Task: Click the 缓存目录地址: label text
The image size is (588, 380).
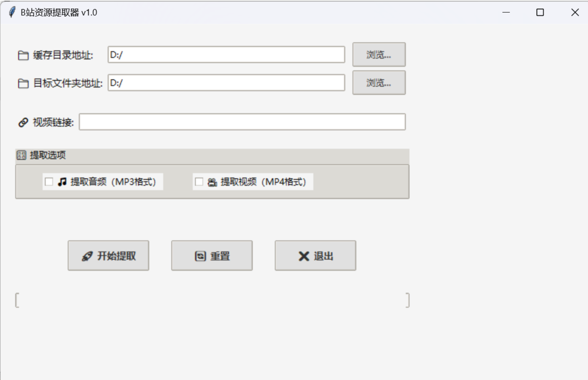Action: coord(63,55)
